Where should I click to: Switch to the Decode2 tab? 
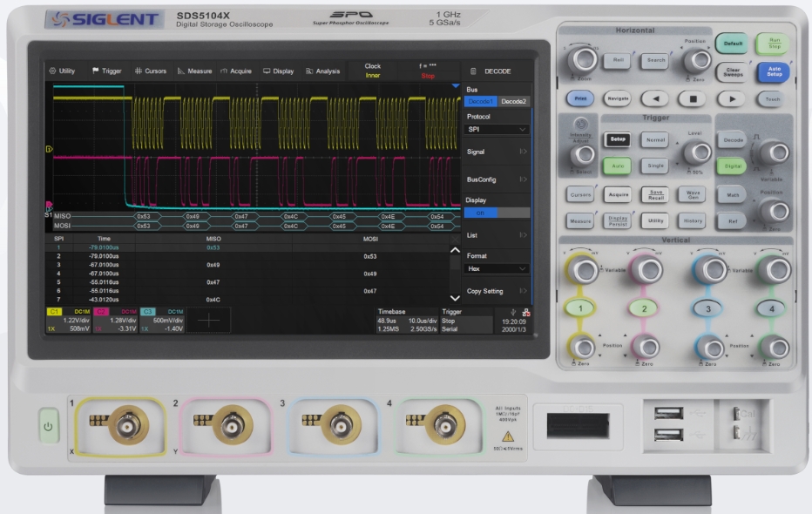[x=513, y=102]
